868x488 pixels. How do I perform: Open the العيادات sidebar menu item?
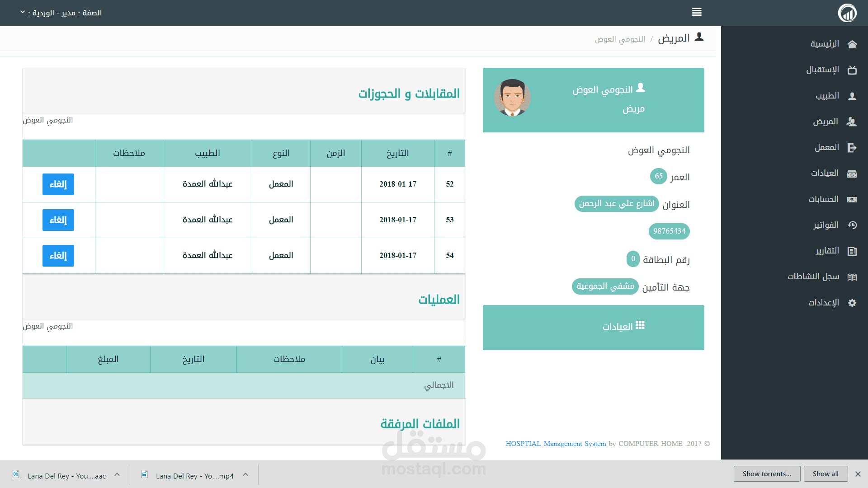(x=825, y=174)
